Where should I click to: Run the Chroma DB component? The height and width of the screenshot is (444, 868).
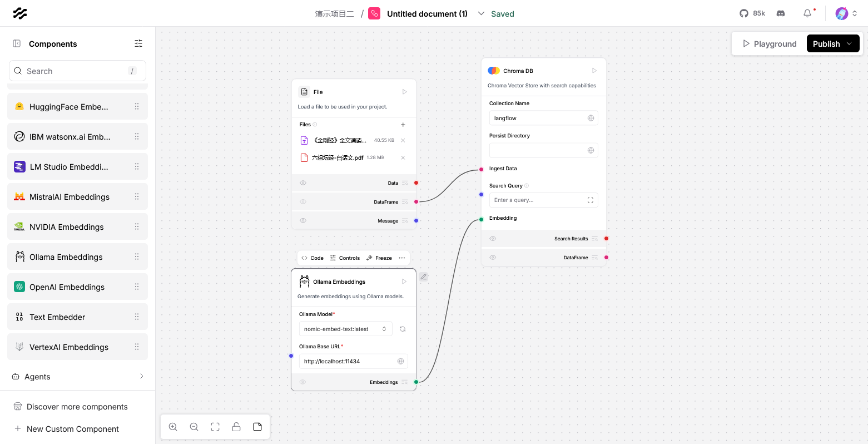(594, 71)
